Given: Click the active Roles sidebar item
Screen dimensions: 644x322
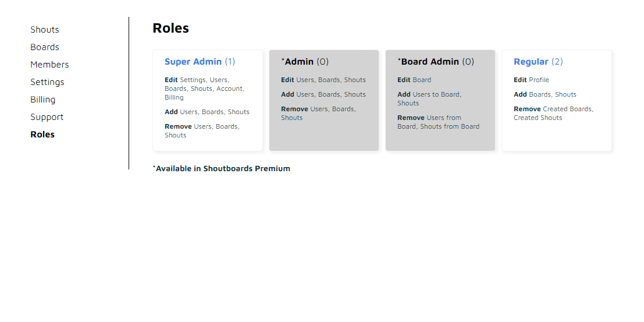Looking at the screenshot, I should pyautogui.click(x=42, y=135).
